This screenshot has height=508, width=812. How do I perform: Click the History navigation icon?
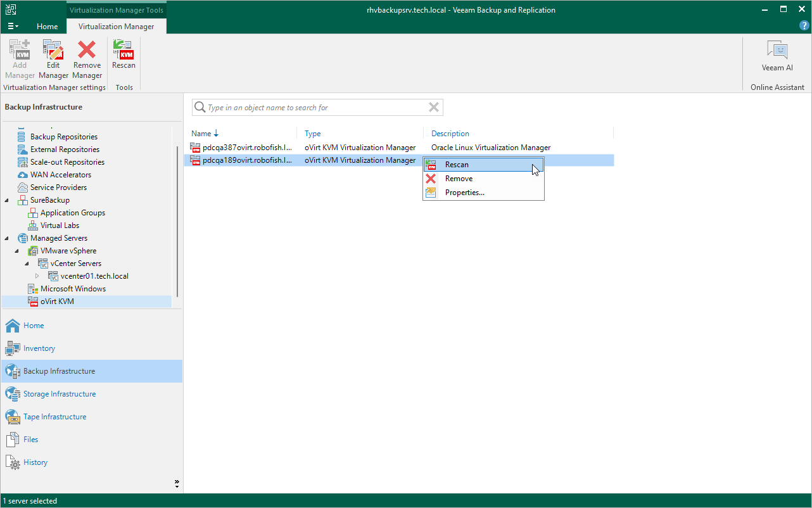13,462
